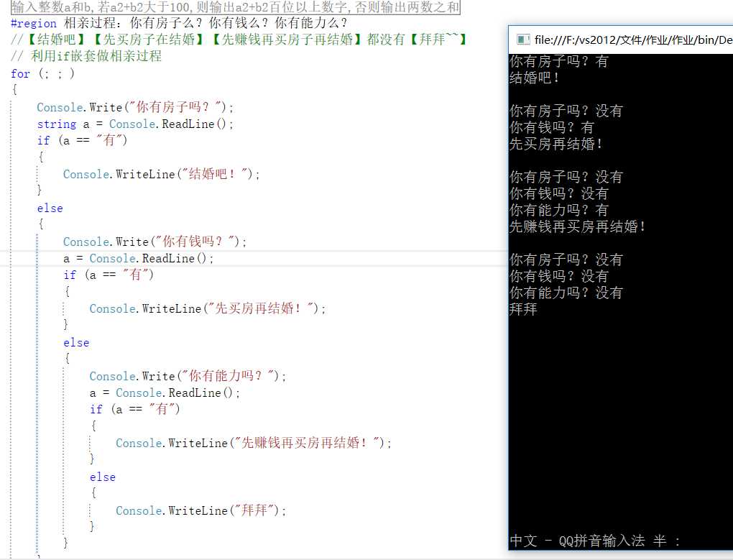Click the console output line '你有能力吗？没有'
The width and height of the screenshot is (733, 560).
click(x=566, y=293)
